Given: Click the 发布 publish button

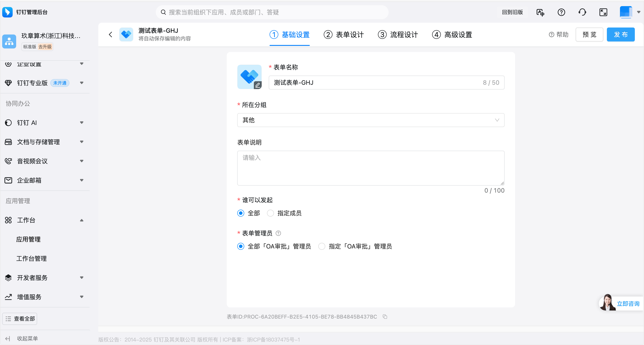Looking at the screenshot, I should click(620, 34).
